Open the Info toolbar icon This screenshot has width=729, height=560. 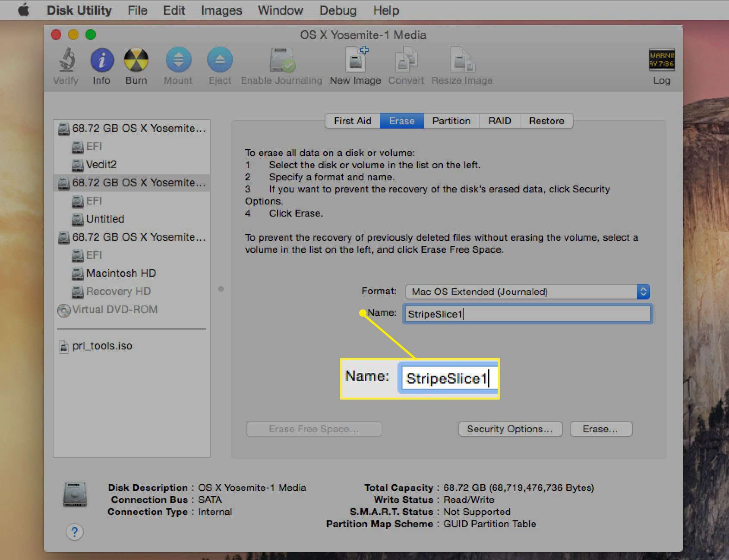coord(102,60)
